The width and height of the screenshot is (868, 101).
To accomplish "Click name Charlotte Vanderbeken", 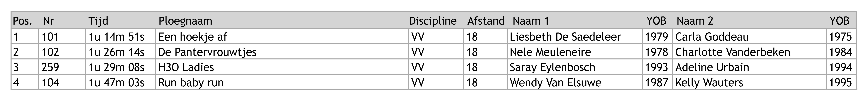I will [733, 52].
